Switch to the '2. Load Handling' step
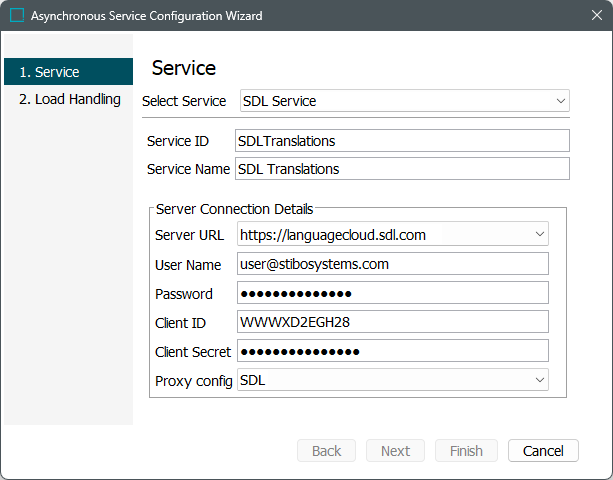 [68, 99]
